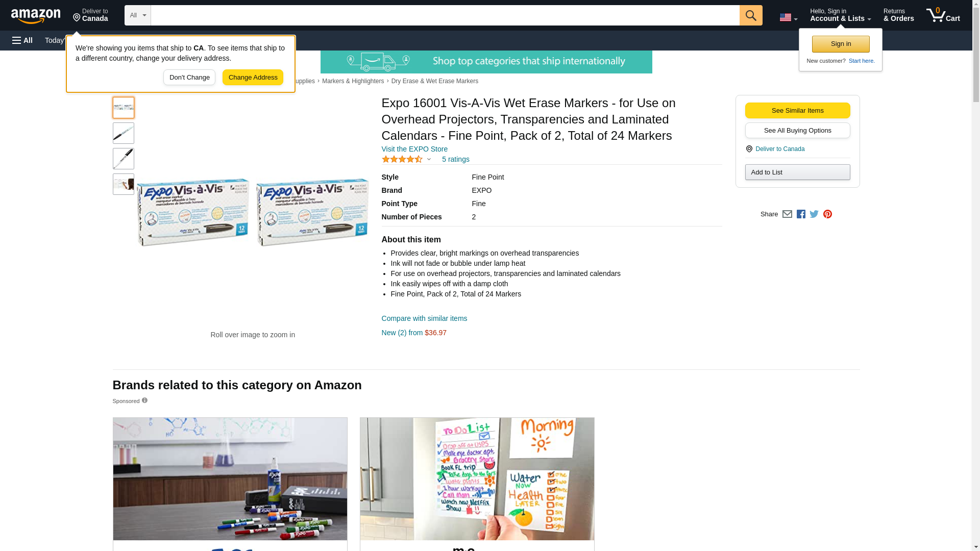This screenshot has width=980, height=551.
Task: Open the Visit the EXPO Store link
Action: coord(414,149)
